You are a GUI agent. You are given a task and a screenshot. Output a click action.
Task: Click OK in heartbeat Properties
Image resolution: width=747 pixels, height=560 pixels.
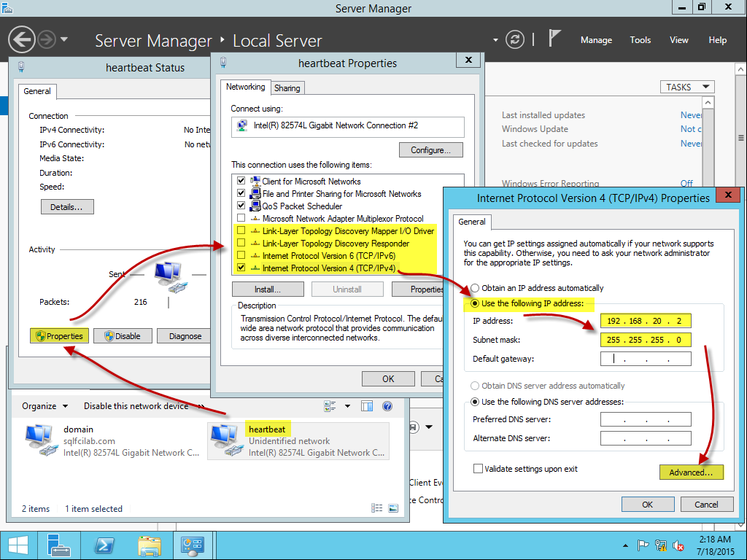click(388, 379)
